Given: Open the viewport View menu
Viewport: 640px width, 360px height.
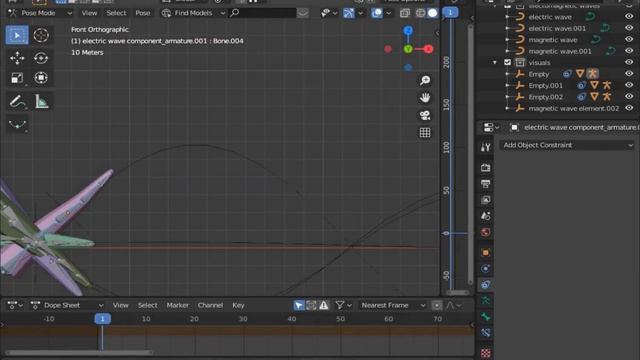Looking at the screenshot, I should (x=89, y=13).
